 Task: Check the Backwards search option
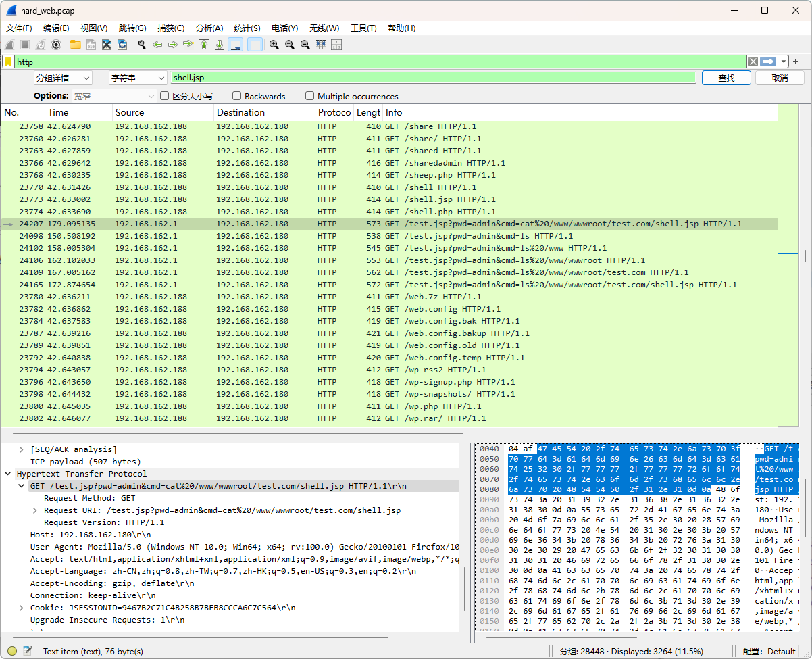[x=236, y=96]
